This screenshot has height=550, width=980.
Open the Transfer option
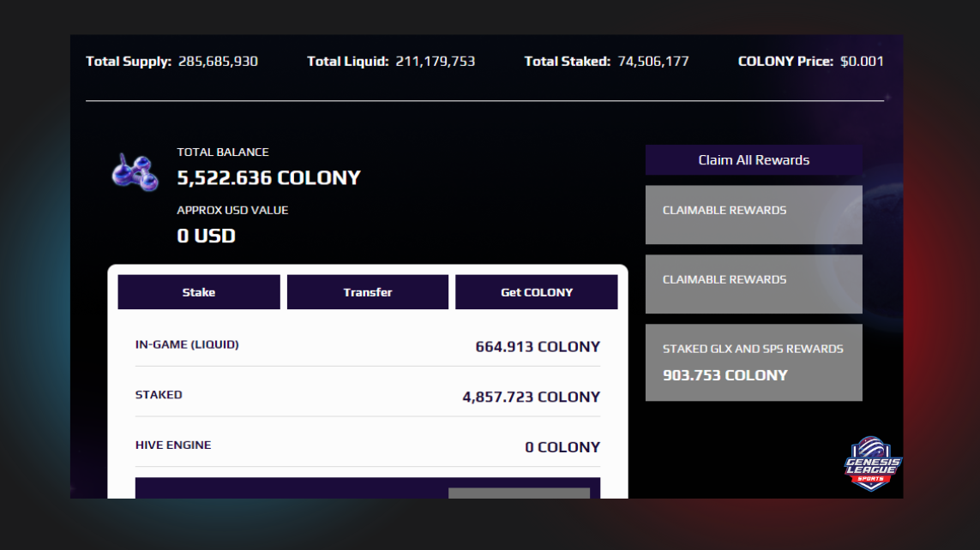pyautogui.click(x=368, y=292)
